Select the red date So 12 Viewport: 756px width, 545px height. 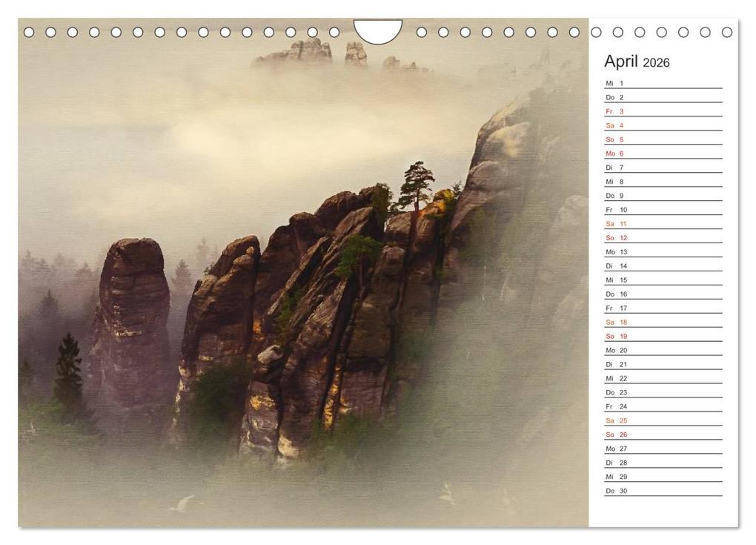click(614, 237)
